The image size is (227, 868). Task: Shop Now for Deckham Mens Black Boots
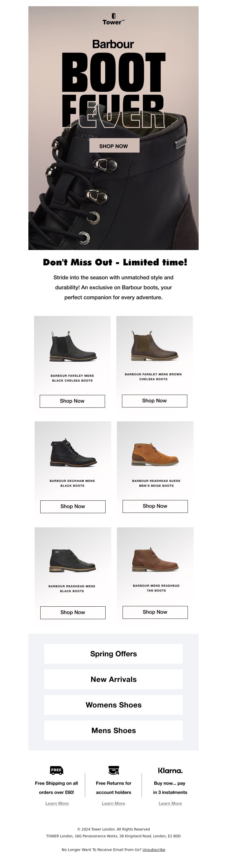click(73, 506)
